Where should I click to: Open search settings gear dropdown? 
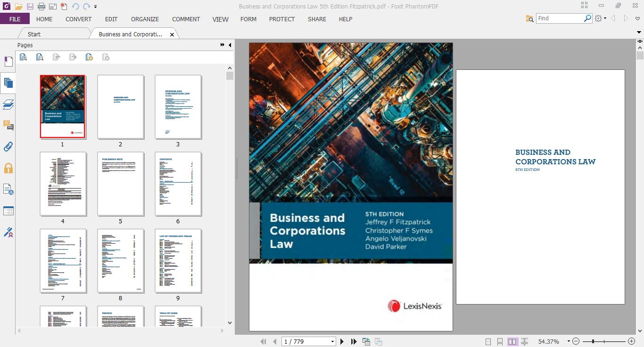coord(600,18)
